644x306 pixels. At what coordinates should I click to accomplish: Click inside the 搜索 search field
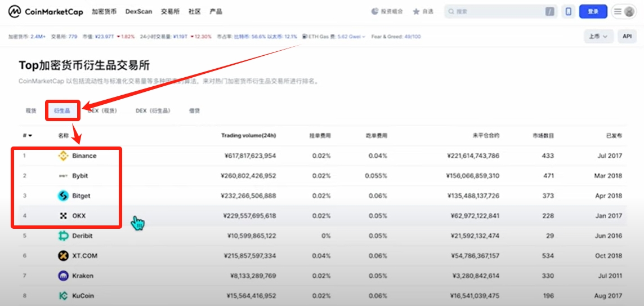pyautogui.click(x=500, y=11)
